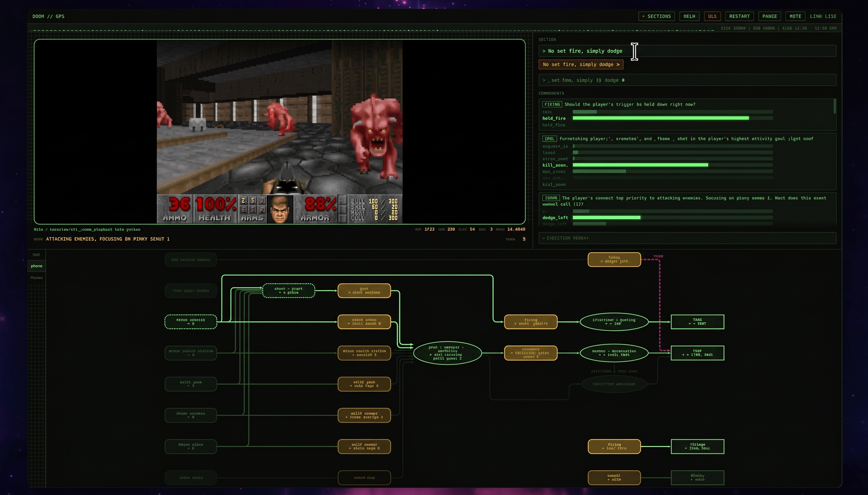Select the dashed 'PERGO ODSH1SO' node
868x495 pixels.
click(x=191, y=322)
